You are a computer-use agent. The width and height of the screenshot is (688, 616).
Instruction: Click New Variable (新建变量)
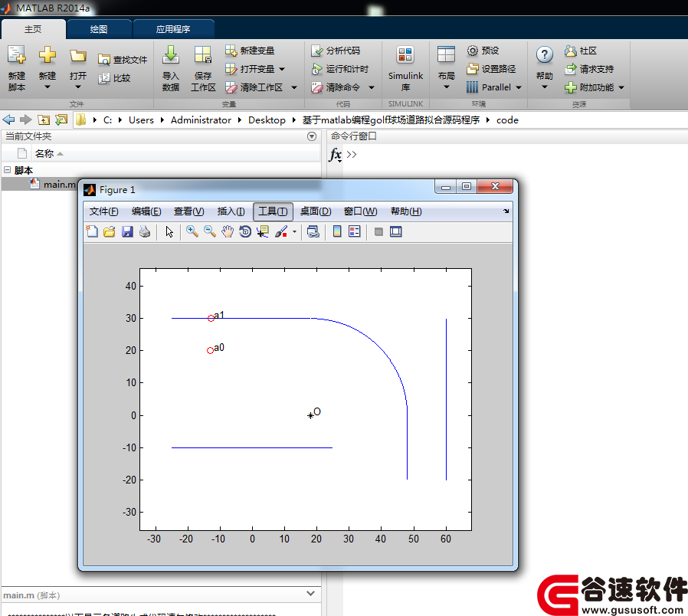pos(250,51)
